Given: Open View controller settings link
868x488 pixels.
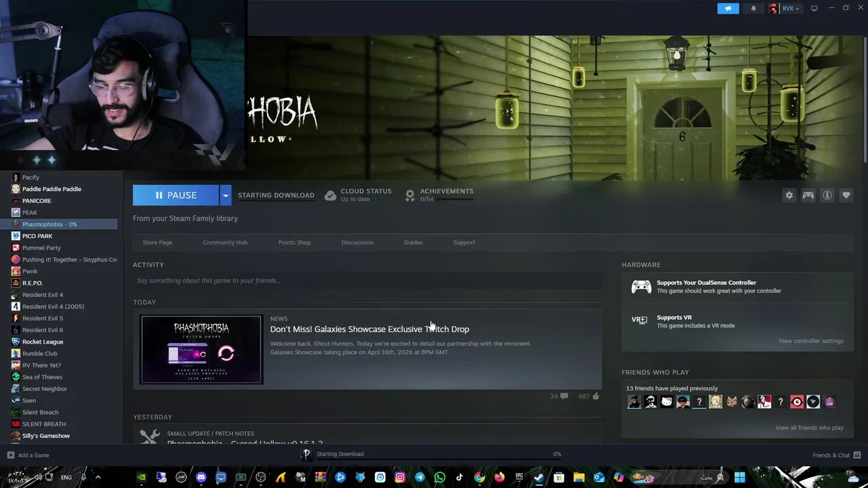Looking at the screenshot, I should tap(811, 341).
